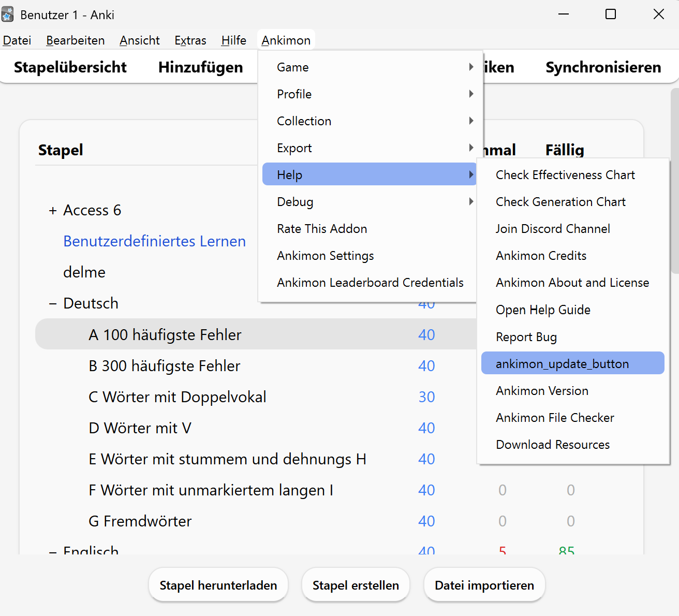The width and height of the screenshot is (679, 616).
Task: Expand the Access 6 deck
Action: [x=52, y=211]
